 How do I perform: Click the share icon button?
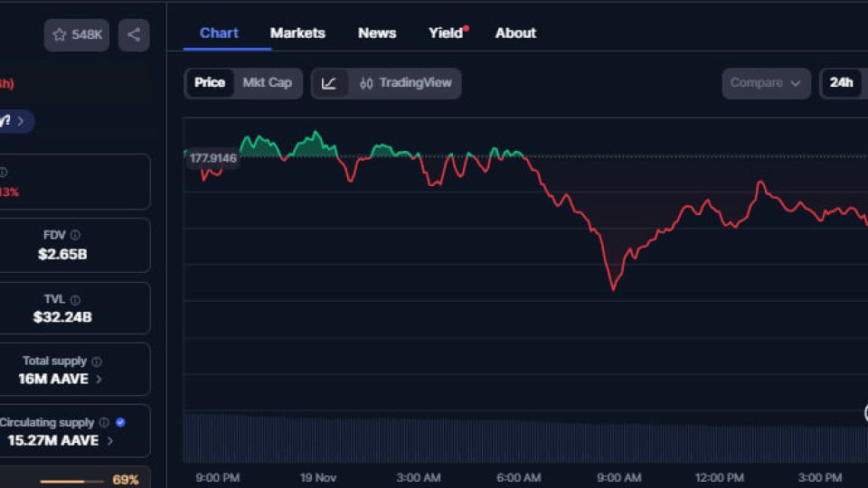(134, 35)
